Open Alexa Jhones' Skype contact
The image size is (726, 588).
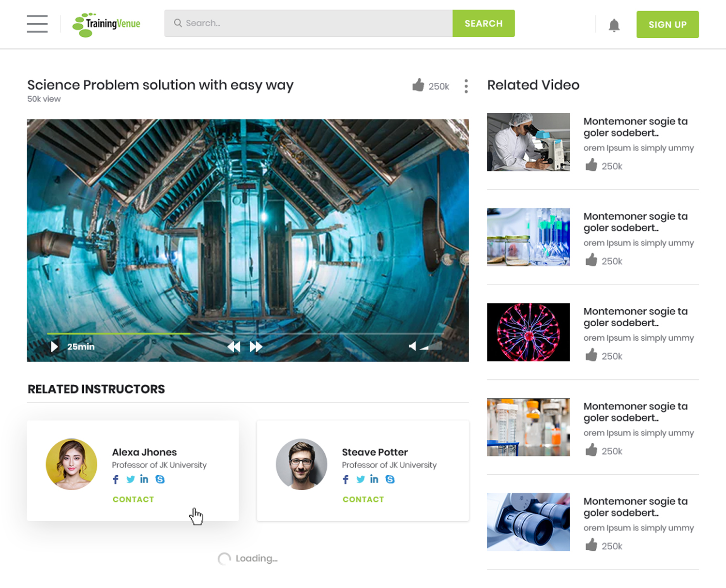click(160, 480)
